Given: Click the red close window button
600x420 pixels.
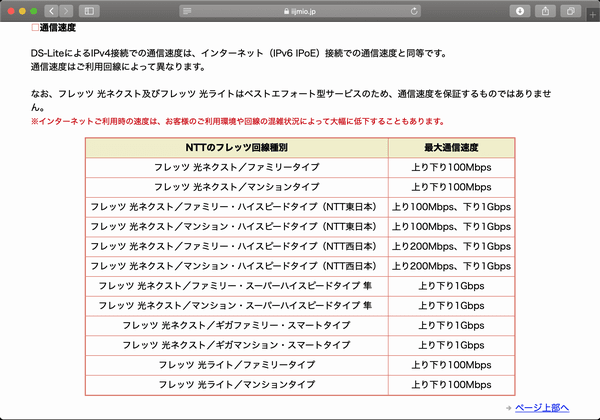Looking at the screenshot, I should [11, 11].
